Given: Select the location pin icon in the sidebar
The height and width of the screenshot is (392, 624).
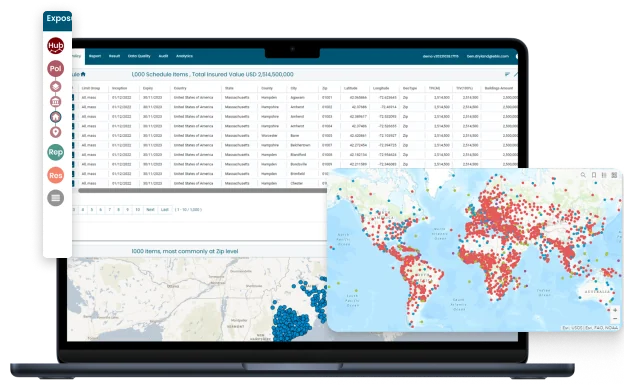Looking at the screenshot, I should click(x=55, y=132).
